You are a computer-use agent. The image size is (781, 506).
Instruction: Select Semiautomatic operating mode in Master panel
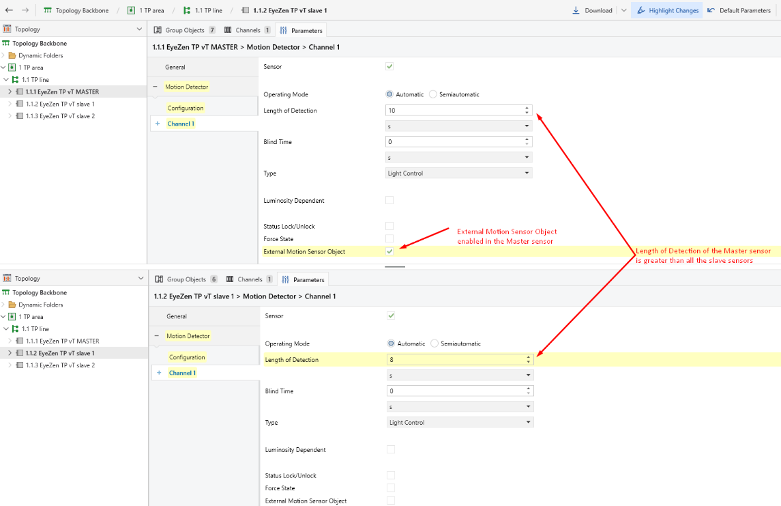click(x=432, y=94)
